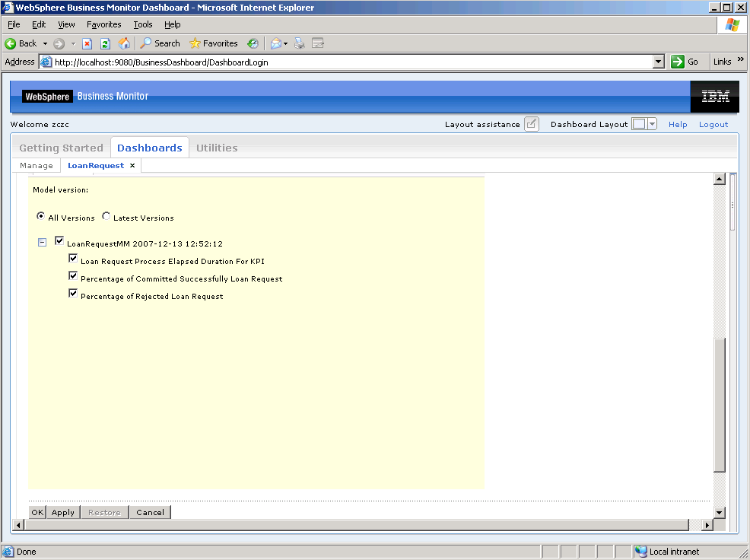Click the IBM logo

pyautogui.click(x=715, y=96)
